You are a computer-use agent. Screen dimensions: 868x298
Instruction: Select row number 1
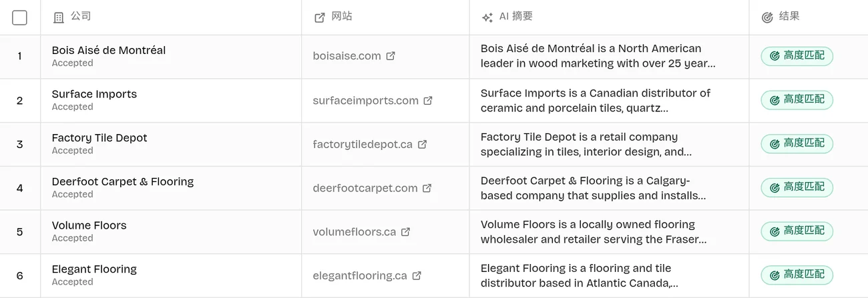(19, 56)
